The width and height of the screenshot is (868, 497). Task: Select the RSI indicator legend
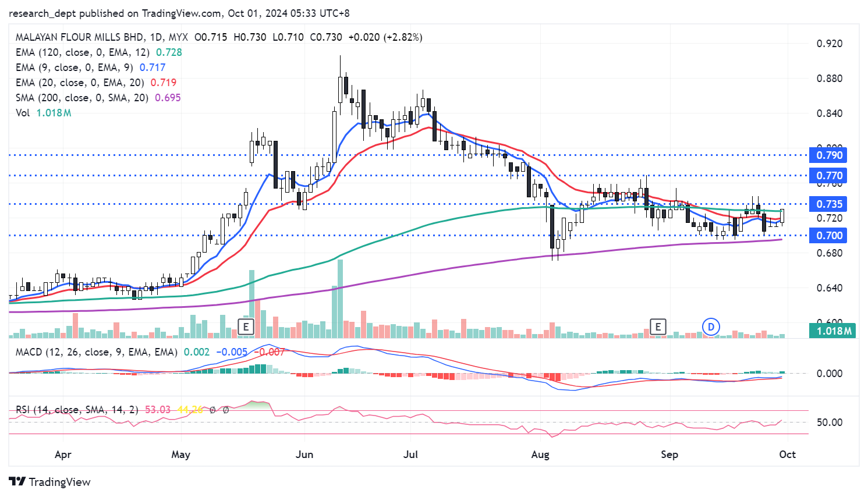77,410
